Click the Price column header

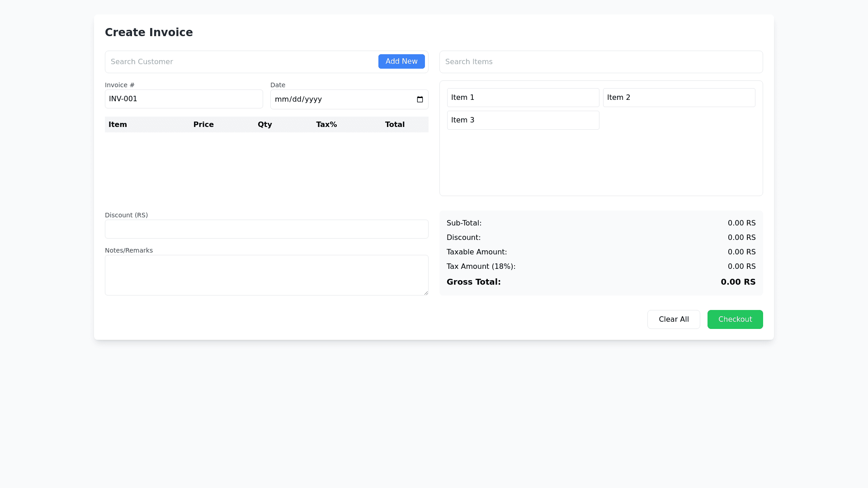coord(203,125)
